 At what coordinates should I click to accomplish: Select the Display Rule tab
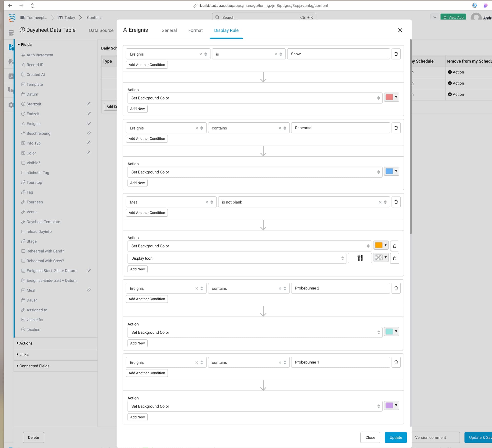[226, 30]
